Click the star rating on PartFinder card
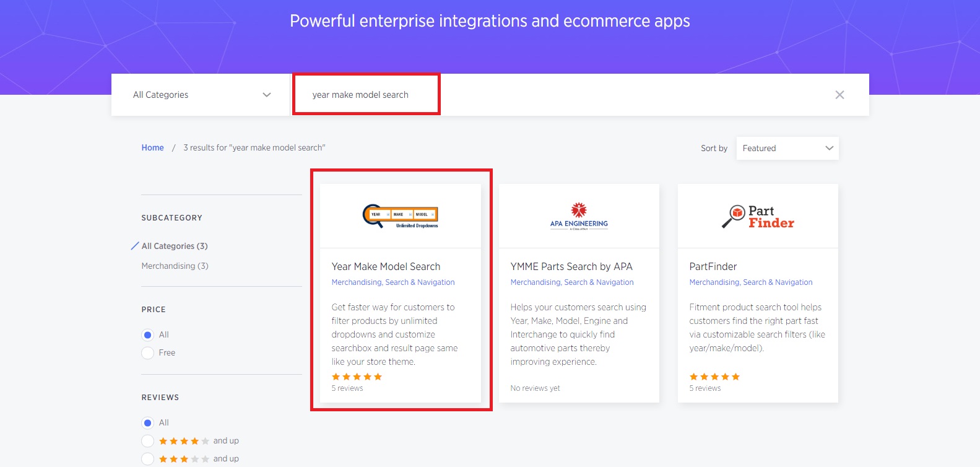 [714, 377]
